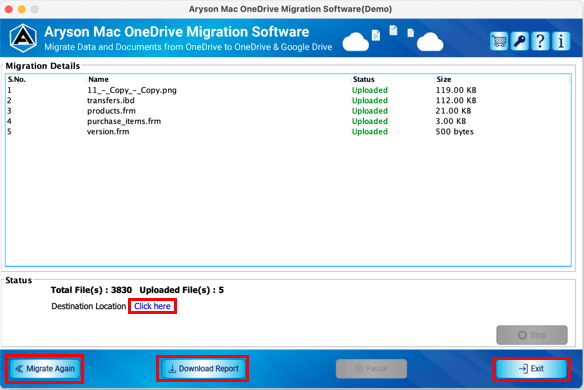The width and height of the screenshot is (584, 390).
Task: Click the Total File(s) : 3830 text
Action: pyautogui.click(x=91, y=290)
